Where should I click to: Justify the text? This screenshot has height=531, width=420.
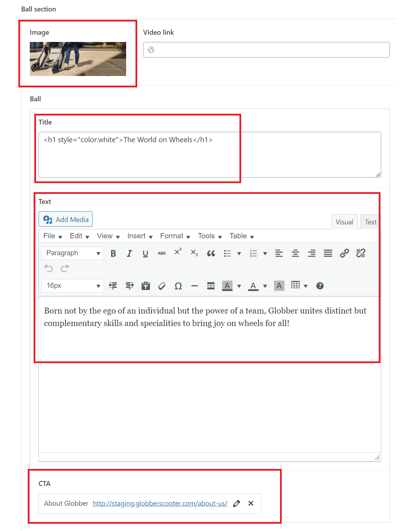coord(328,254)
